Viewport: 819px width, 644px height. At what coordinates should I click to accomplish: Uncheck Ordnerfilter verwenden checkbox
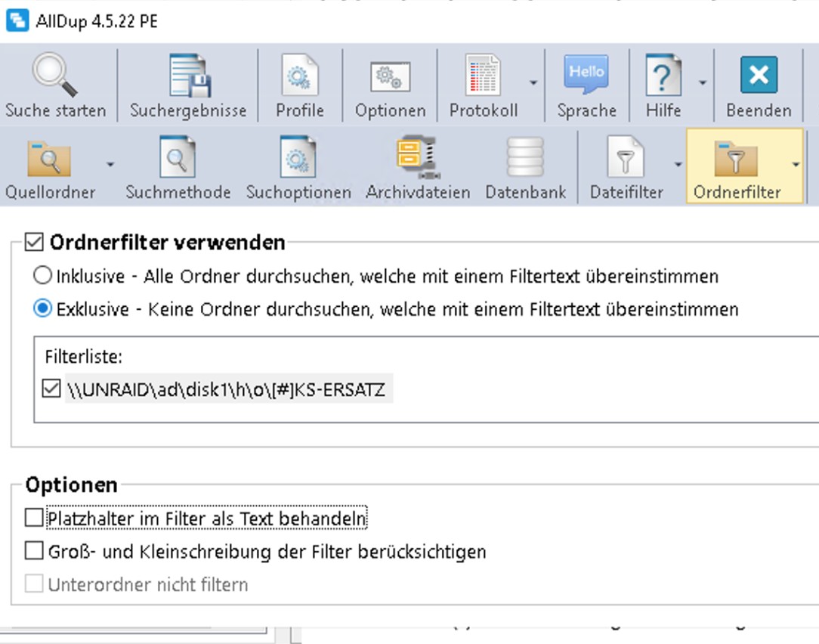click(34, 243)
